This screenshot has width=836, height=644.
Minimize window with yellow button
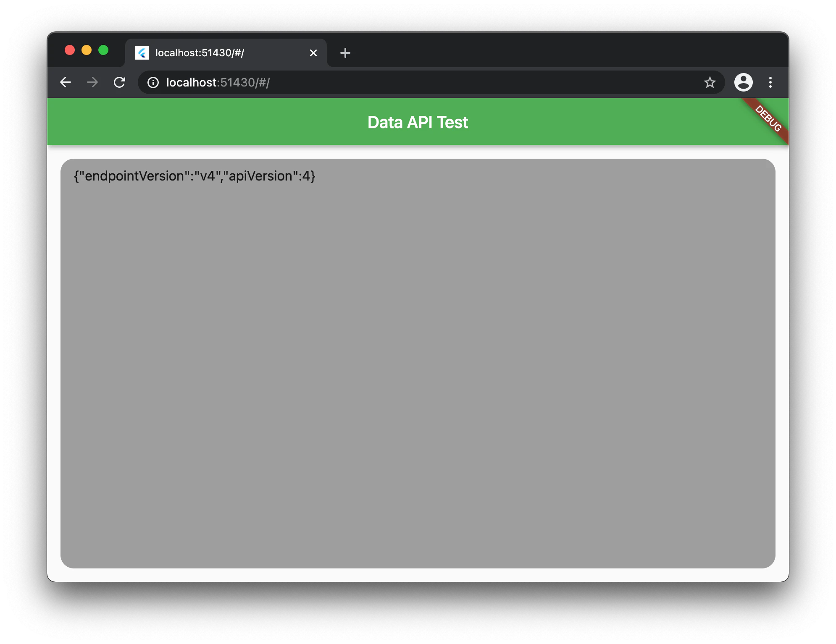tap(87, 50)
